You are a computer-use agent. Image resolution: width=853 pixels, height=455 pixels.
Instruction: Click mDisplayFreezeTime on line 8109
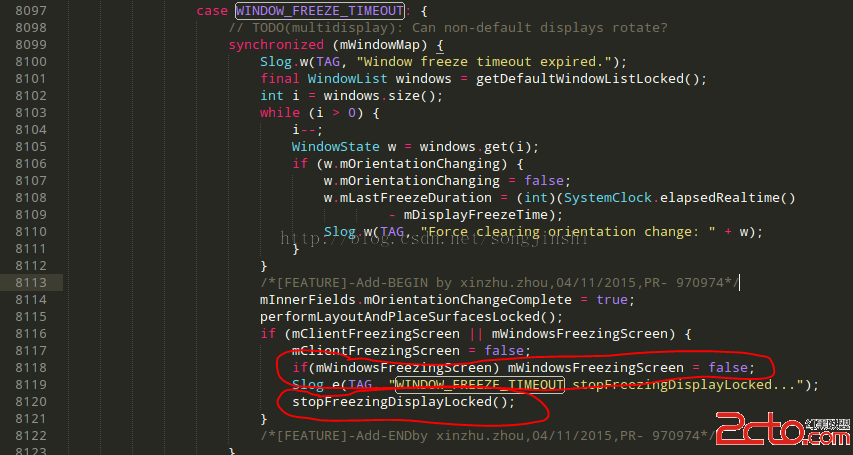pyautogui.click(x=475, y=214)
